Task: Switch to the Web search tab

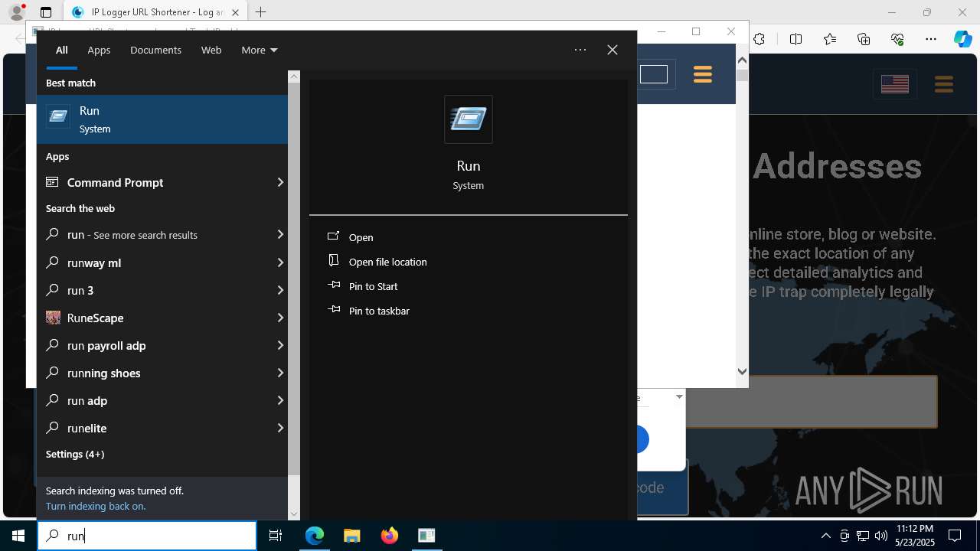Action: tap(211, 50)
